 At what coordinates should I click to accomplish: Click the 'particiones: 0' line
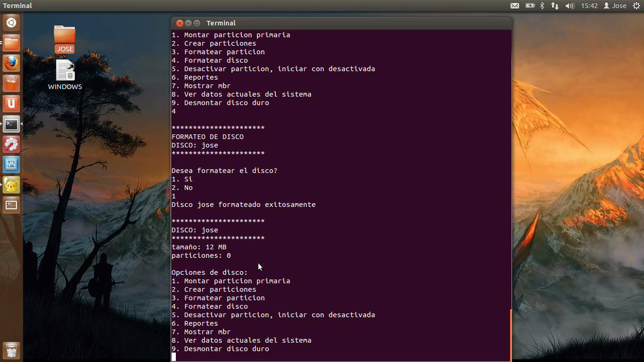click(x=201, y=255)
